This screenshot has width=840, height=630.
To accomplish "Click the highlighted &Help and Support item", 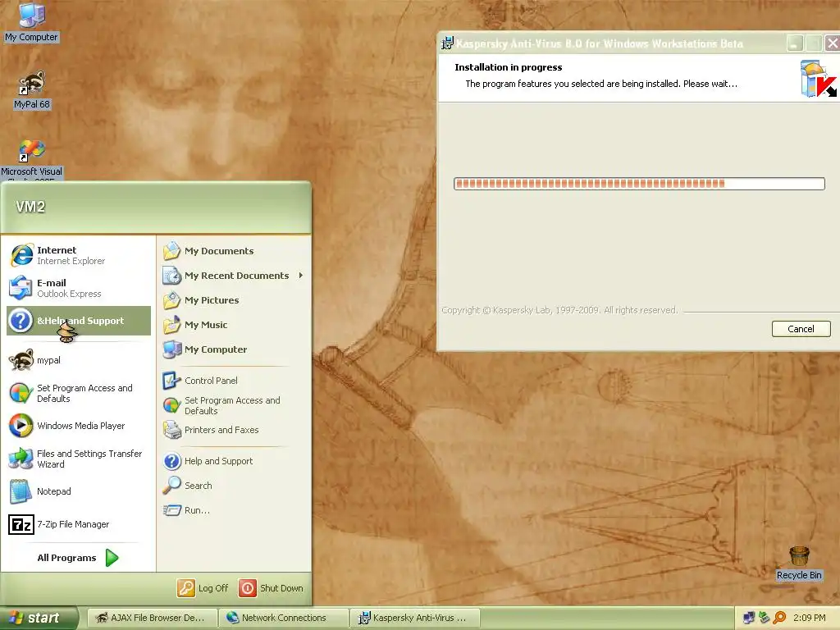I will [x=79, y=321].
